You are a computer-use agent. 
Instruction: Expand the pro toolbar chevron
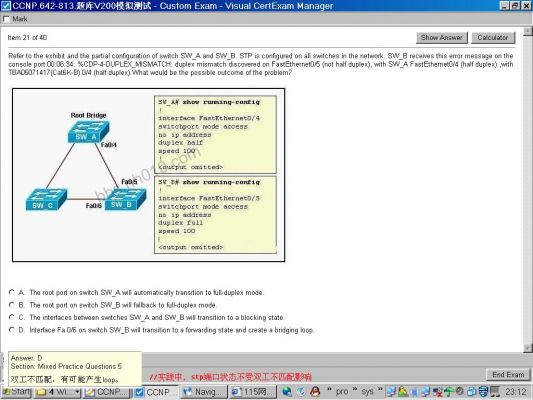coord(355,389)
